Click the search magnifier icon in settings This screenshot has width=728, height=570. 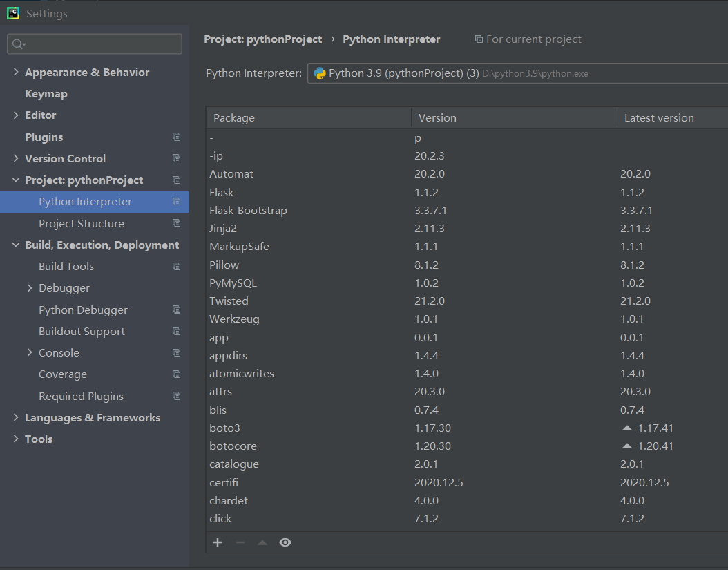click(18, 44)
